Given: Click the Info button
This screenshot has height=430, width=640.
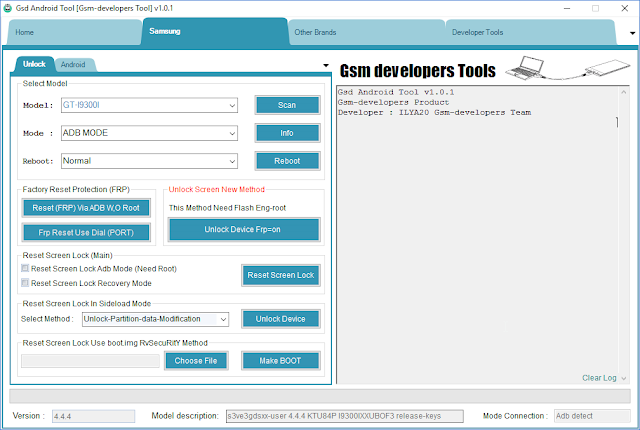Looking at the screenshot, I should click(x=287, y=133).
